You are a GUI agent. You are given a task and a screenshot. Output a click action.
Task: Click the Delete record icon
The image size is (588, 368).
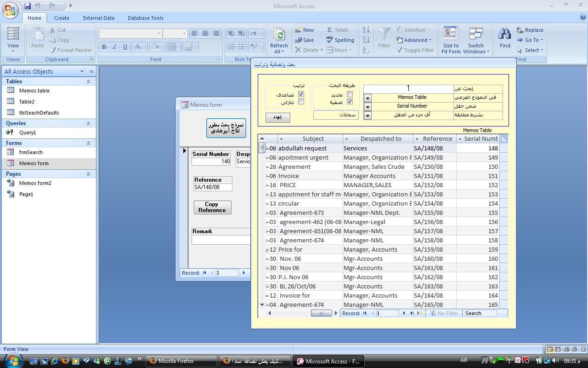298,50
